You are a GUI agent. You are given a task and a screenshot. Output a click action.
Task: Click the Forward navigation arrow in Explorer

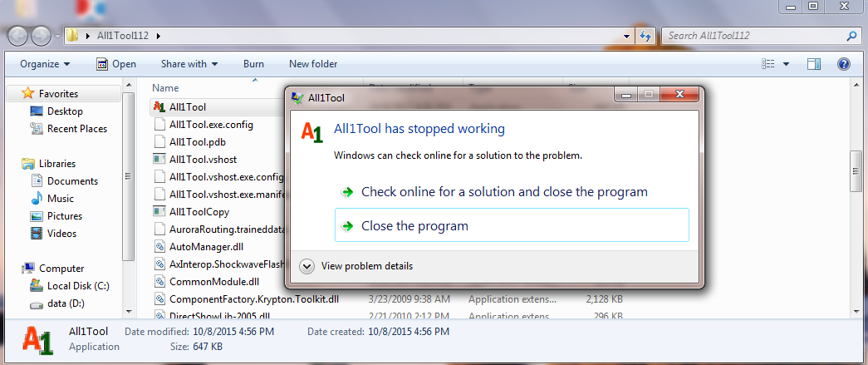[42, 37]
